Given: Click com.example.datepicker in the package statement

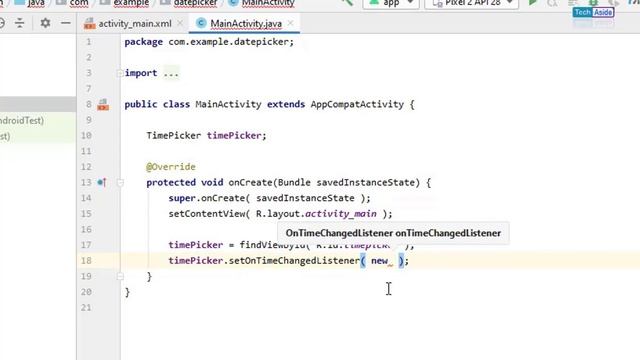Looking at the screenshot, I should [x=230, y=42].
